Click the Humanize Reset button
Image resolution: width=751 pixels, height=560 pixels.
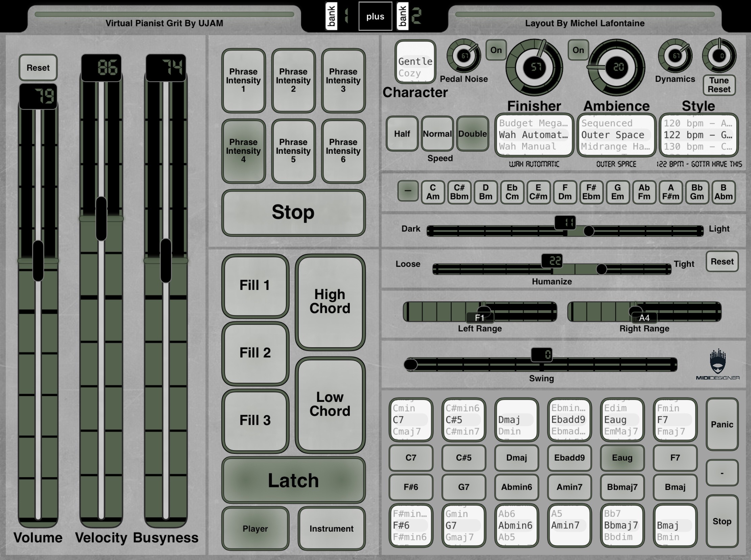click(x=722, y=261)
